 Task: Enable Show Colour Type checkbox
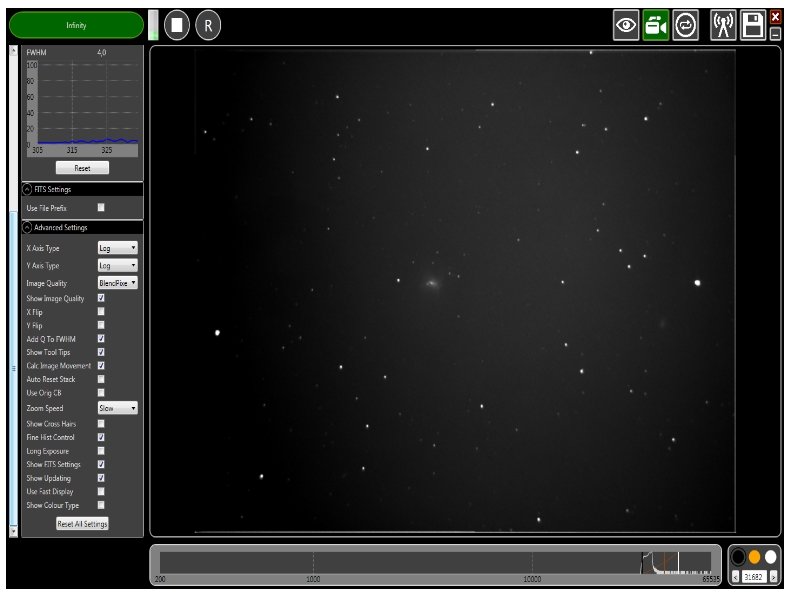[x=101, y=505]
